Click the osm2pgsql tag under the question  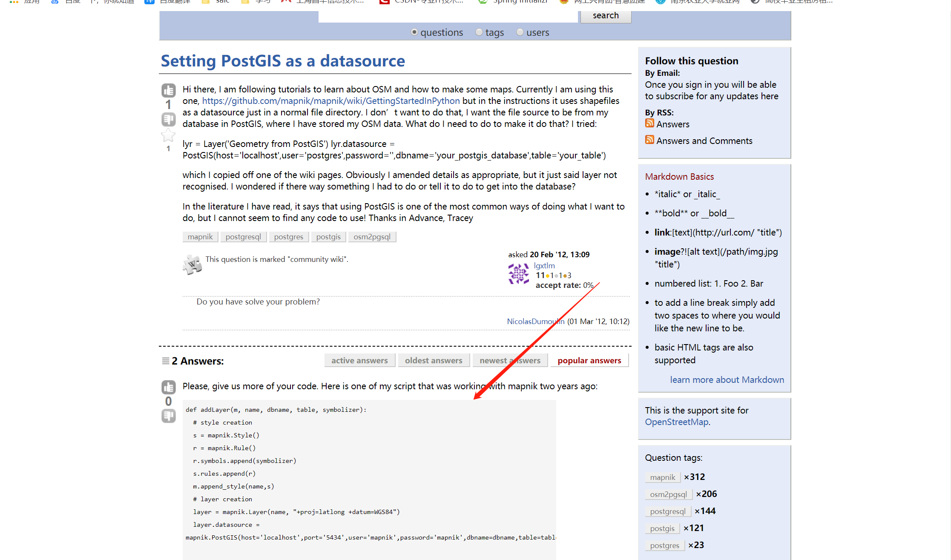372,237
